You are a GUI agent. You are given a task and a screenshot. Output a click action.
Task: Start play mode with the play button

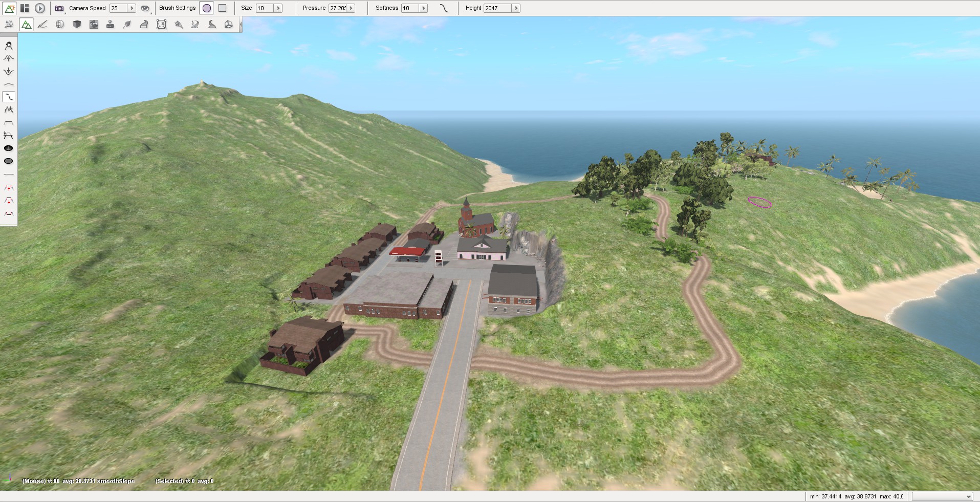coord(40,8)
